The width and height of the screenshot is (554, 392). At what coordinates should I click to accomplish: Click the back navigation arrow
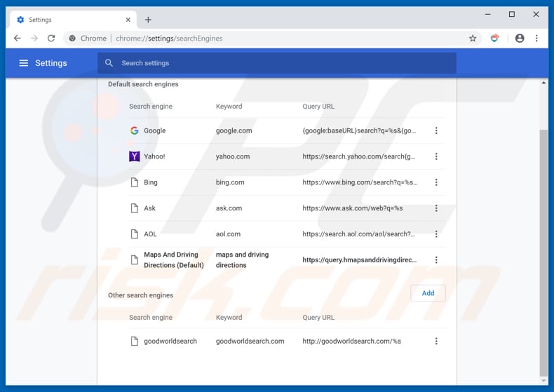coord(17,38)
